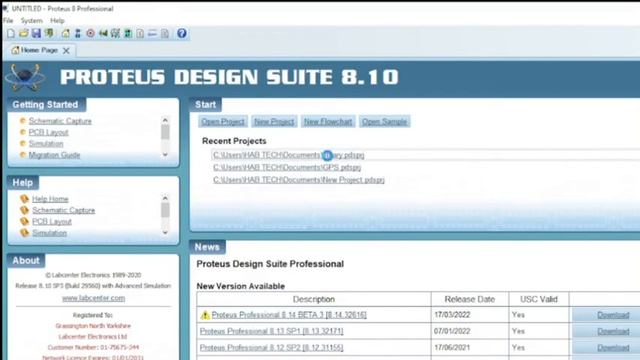The width and height of the screenshot is (640, 360).
Task: Click the Description column header
Action: [x=313, y=299]
